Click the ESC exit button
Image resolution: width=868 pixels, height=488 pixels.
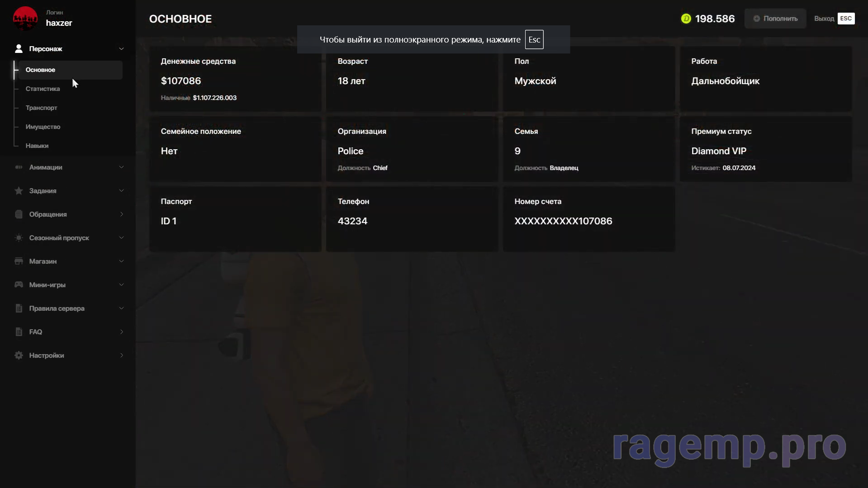click(845, 19)
